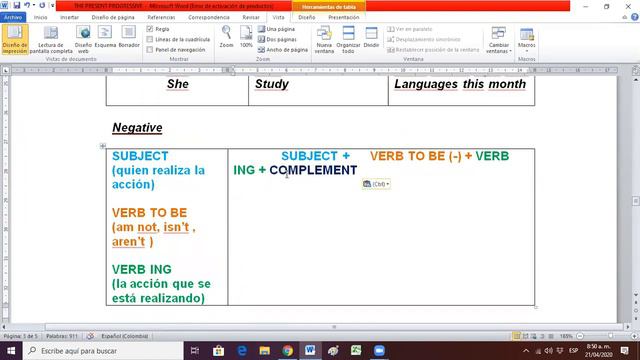Click the print layout view status icon
Image resolution: width=640 pixels, height=360 pixels.
[x=517, y=336]
